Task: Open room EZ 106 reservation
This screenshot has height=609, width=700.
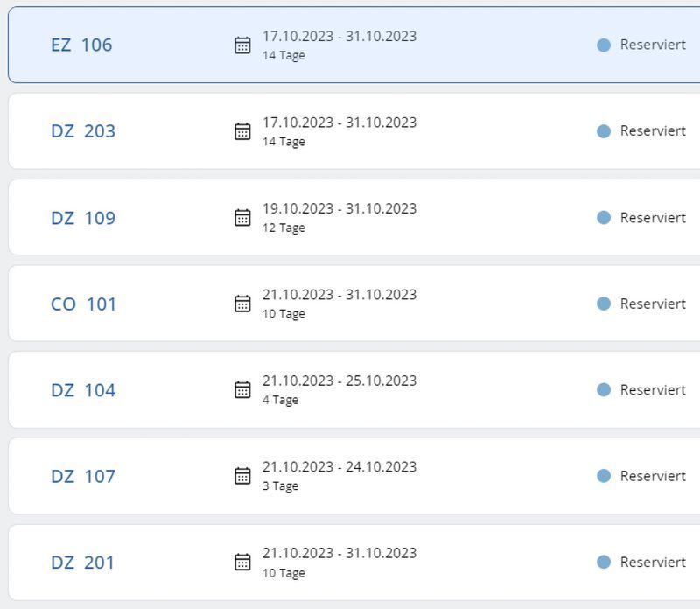Action: (x=81, y=45)
